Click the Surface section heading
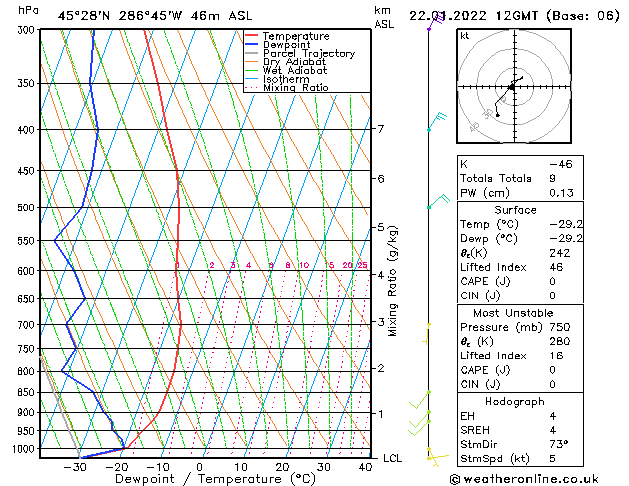629x486 pixels. (515, 210)
